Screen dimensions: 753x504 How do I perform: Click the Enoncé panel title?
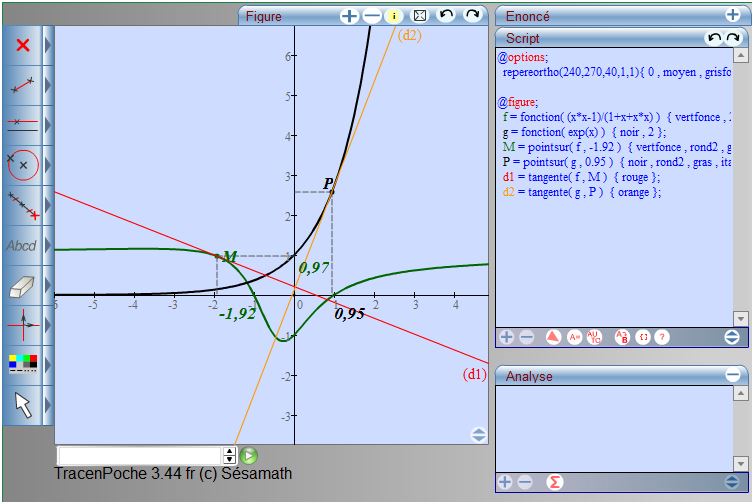coord(527,16)
